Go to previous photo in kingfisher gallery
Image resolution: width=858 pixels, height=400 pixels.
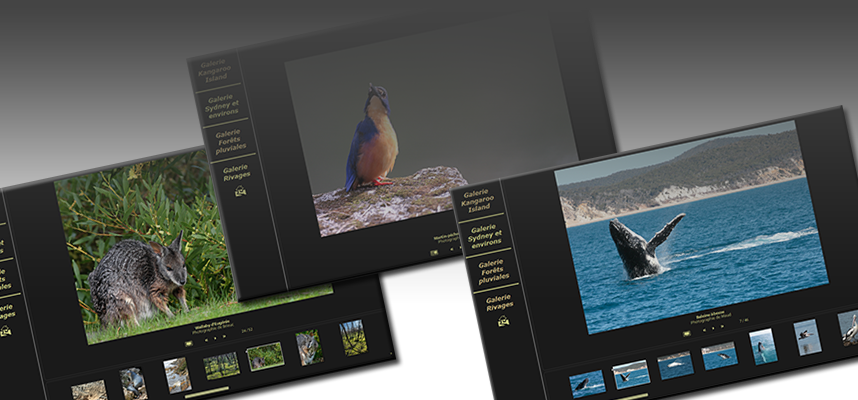coord(451,249)
